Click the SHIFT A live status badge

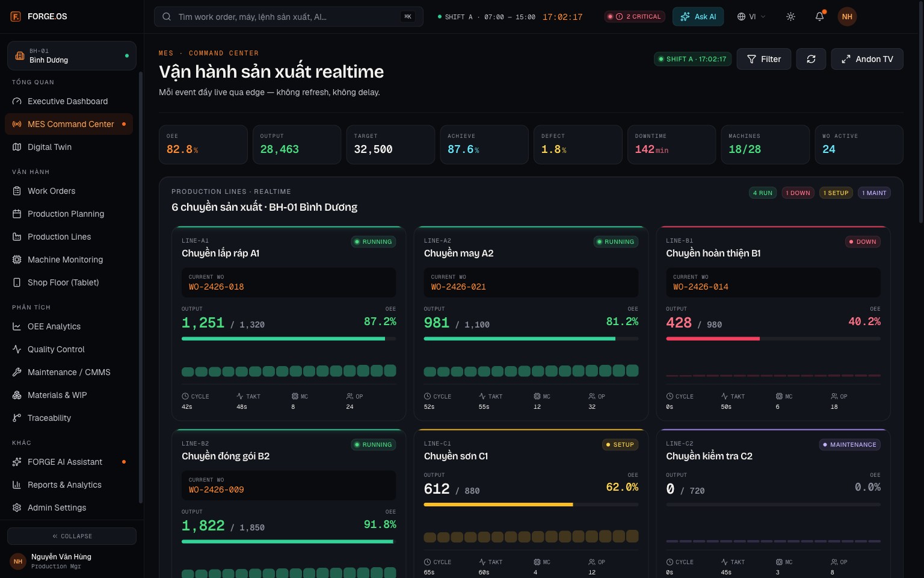(x=692, y=59)
